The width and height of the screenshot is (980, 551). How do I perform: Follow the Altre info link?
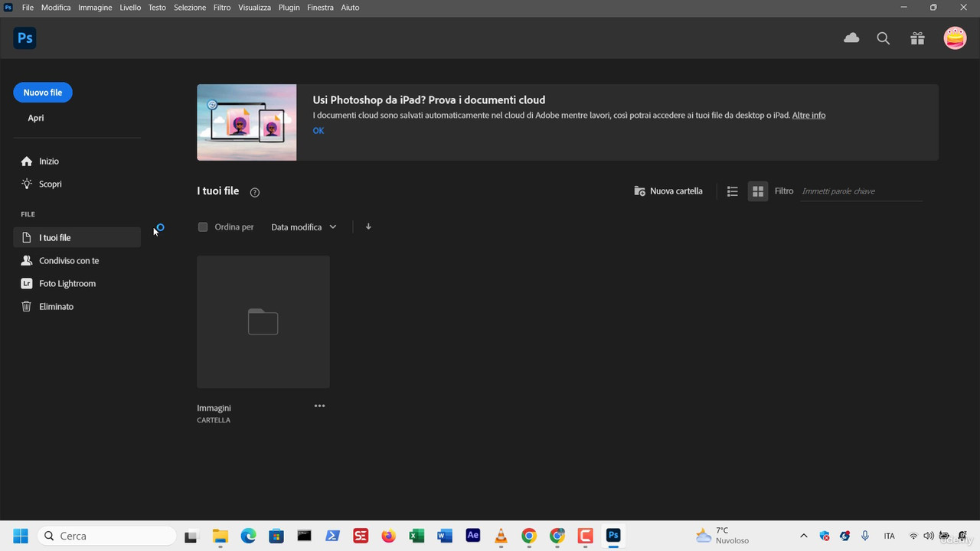pos(808,116)
